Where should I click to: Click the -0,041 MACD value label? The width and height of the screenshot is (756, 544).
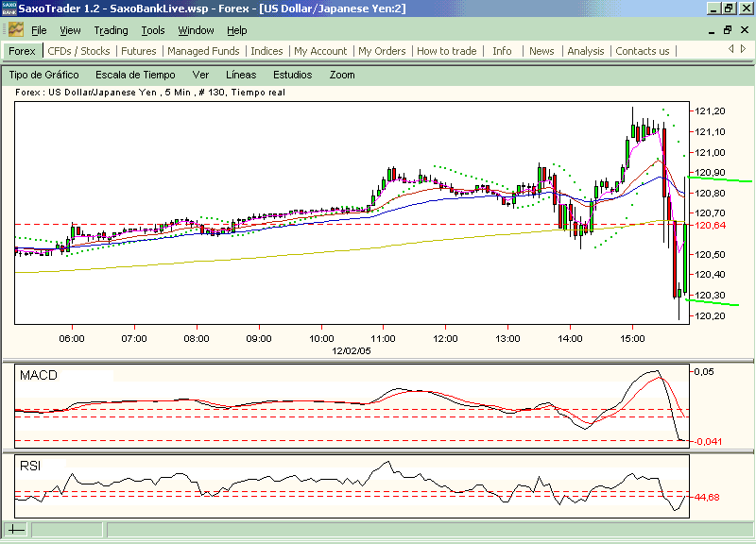click(x=708, y=441)
